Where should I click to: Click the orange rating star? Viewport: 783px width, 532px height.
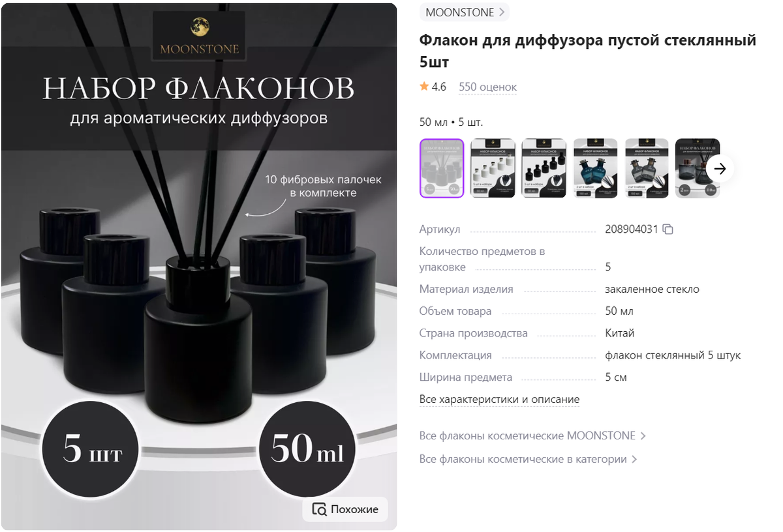coord(424,87)
